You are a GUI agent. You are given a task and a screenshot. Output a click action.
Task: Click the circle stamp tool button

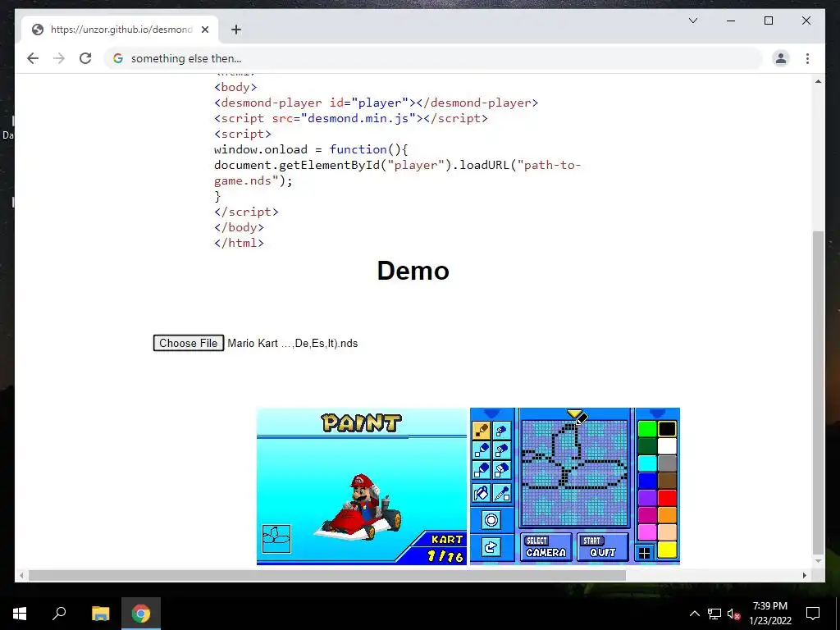click(x=491, y=519)
